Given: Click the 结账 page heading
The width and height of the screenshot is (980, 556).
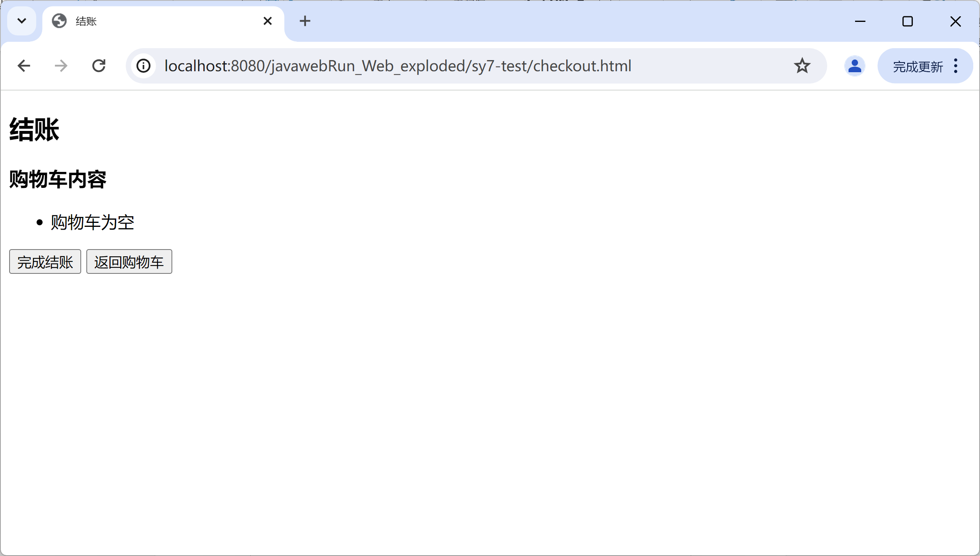Looking at the screenshot, I should pos(34,130).
